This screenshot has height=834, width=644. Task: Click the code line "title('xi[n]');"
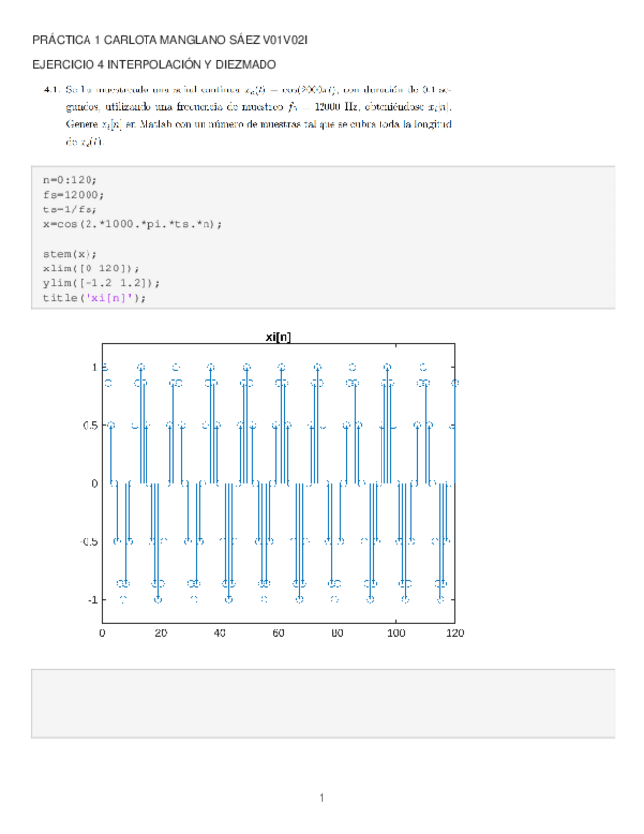(x=94, y=298)
